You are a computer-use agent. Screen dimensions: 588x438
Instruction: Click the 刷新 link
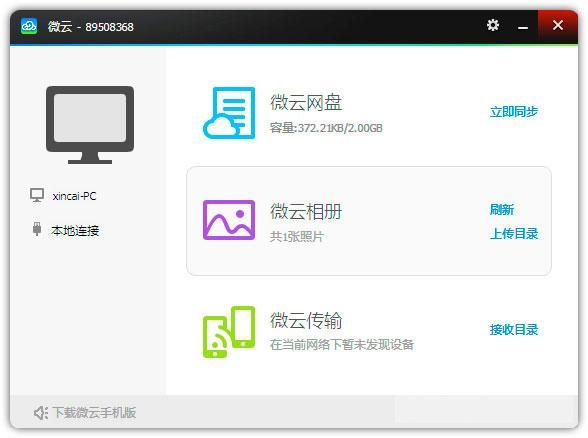pyautogui.click(x=502, y=210)
